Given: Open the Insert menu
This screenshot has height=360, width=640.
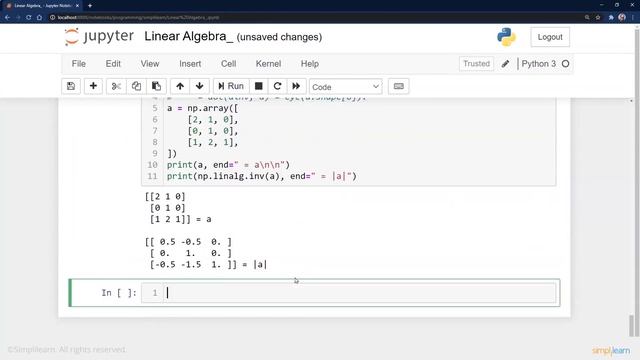Looking at the screenshot, I should click(x=190, y=64).
